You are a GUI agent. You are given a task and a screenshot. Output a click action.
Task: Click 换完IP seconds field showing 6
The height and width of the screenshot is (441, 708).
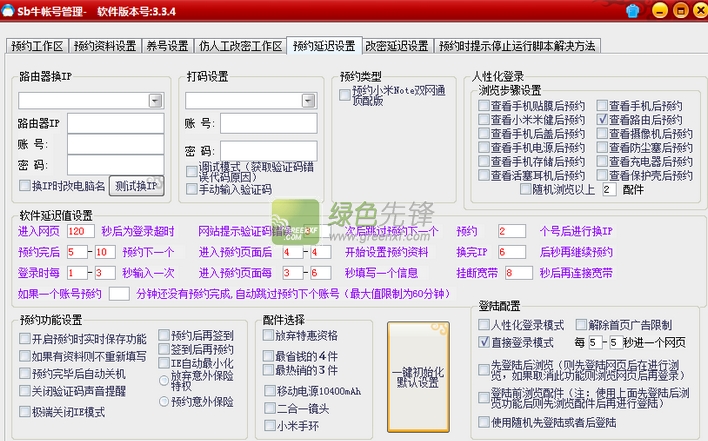512,252
